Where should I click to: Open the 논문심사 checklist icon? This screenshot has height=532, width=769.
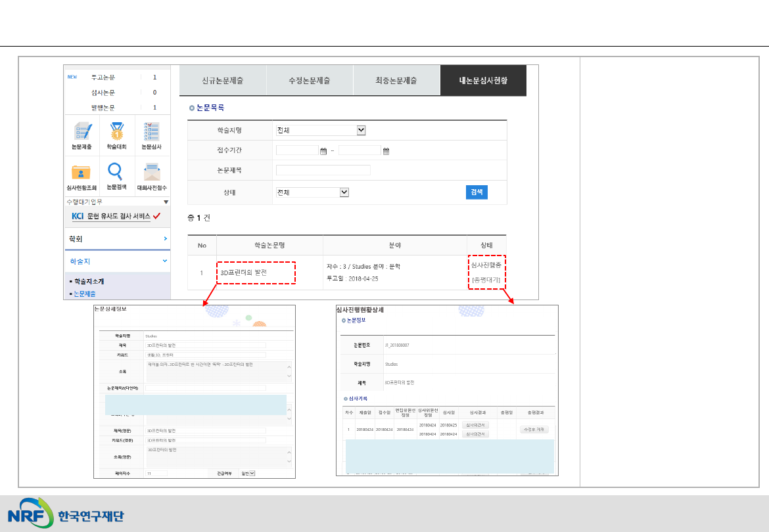coord(151,133)
